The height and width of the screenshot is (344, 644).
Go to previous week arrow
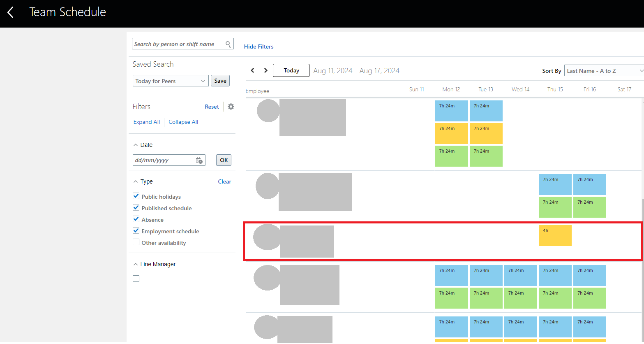[x=253, y=70]
